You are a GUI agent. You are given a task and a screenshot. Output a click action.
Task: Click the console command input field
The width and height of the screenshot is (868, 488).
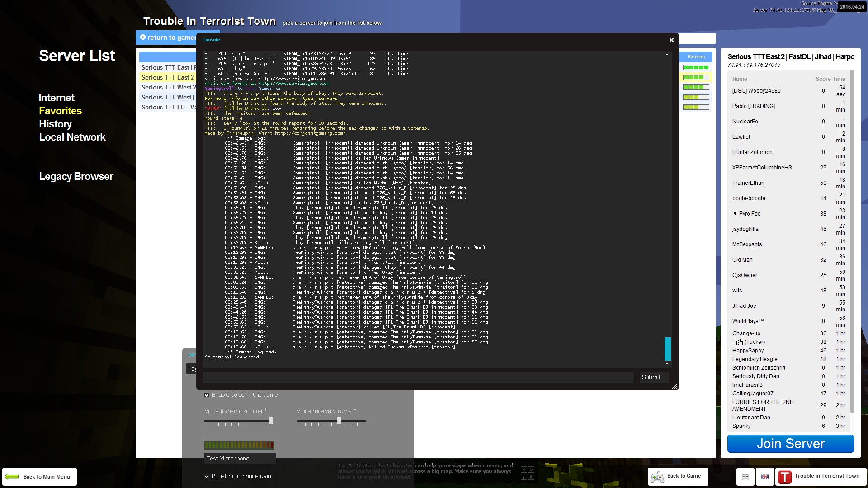(x=419, y=377)
